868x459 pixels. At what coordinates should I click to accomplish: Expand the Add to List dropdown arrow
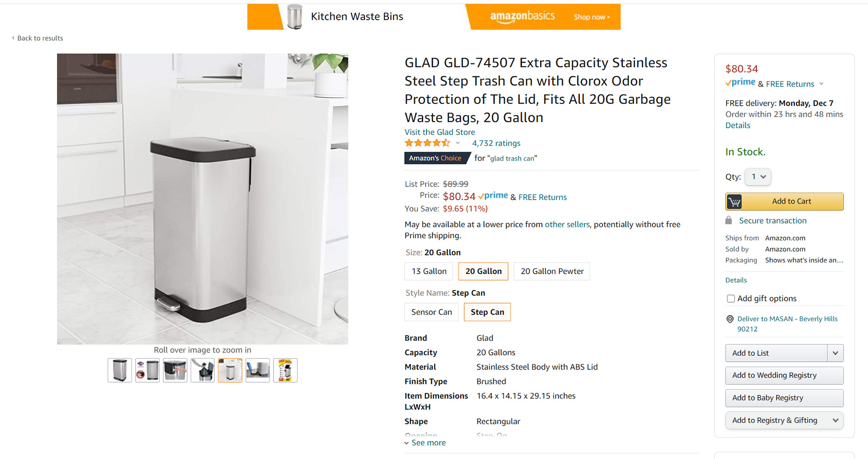[835, 353]
